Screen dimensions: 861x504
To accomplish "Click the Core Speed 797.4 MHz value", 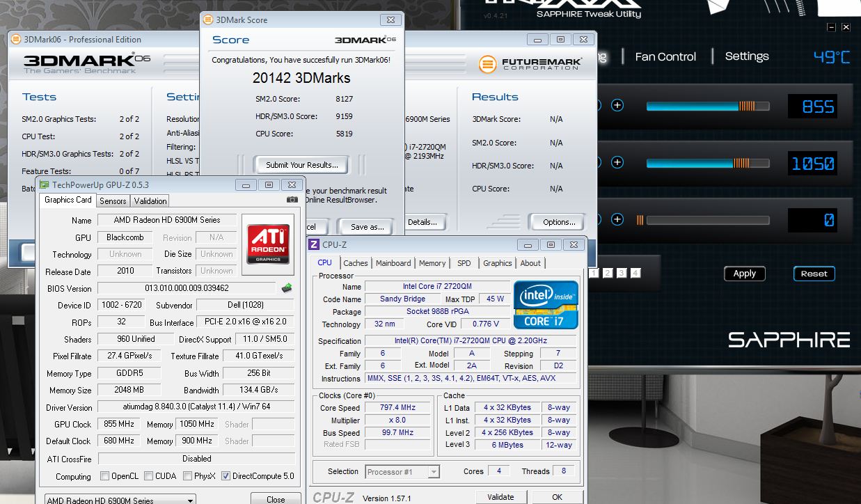I will pyautogui.click(x=397, y=408).
